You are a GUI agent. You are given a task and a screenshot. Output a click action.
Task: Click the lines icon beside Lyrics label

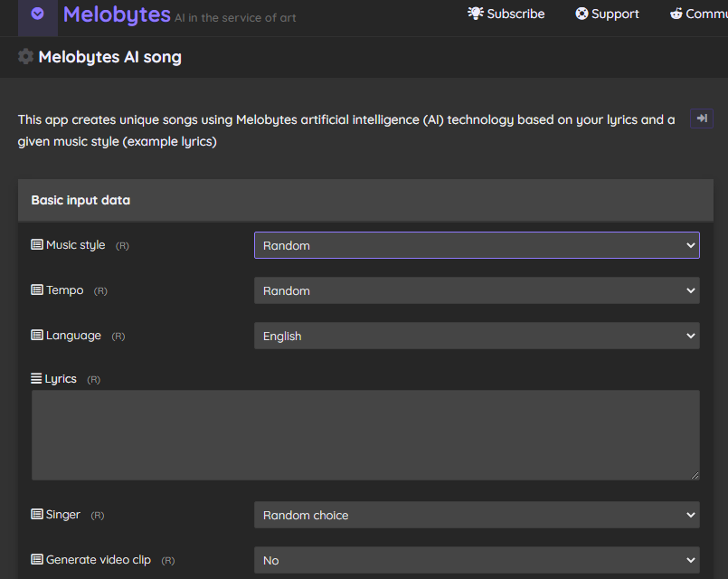[36, 379]
